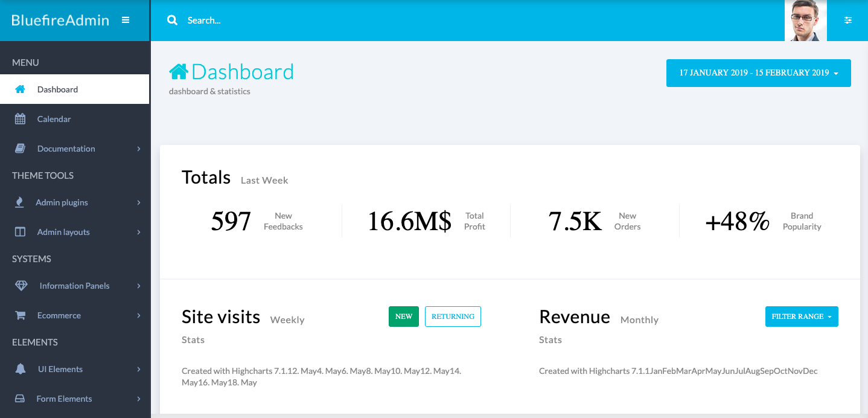The image size is (868, 418).
Task: Click the Revenue heading
Action: (x=575, y=317)
